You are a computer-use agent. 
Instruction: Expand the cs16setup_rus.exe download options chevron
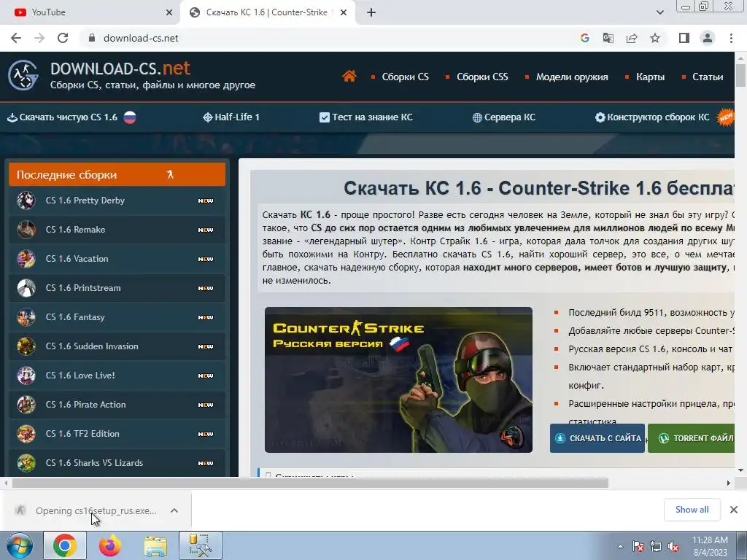click(x=174, y=510)
